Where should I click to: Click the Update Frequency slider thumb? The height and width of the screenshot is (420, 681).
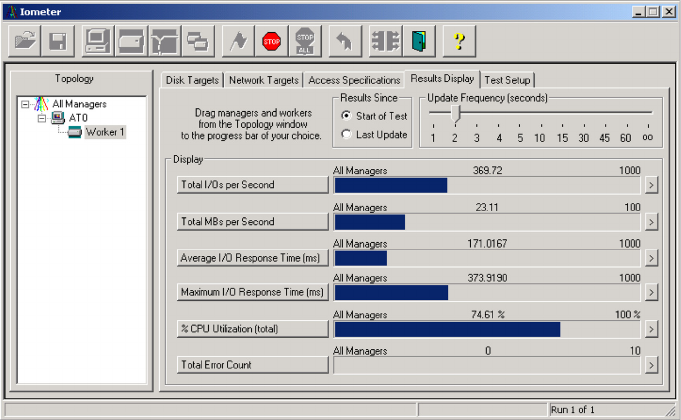pyautogui.click(x=455, y=114)
